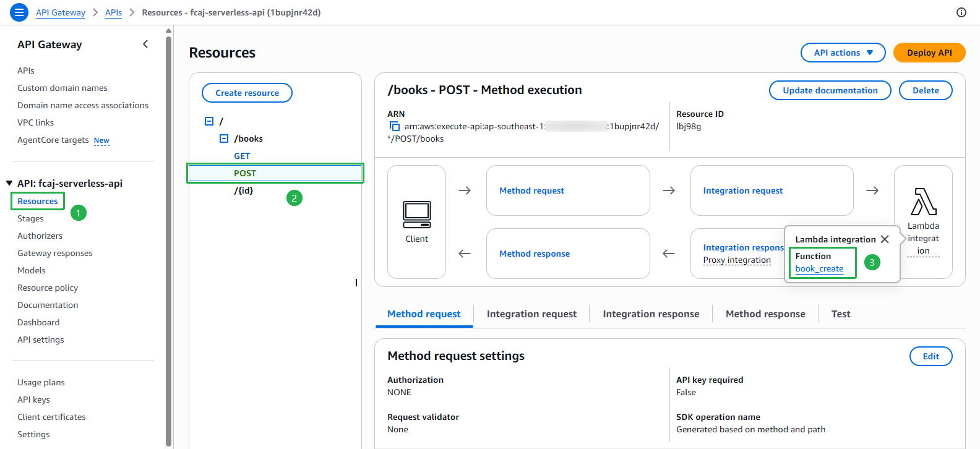
Task: Click the Resource ID value lbj98g
Action: 689,126
